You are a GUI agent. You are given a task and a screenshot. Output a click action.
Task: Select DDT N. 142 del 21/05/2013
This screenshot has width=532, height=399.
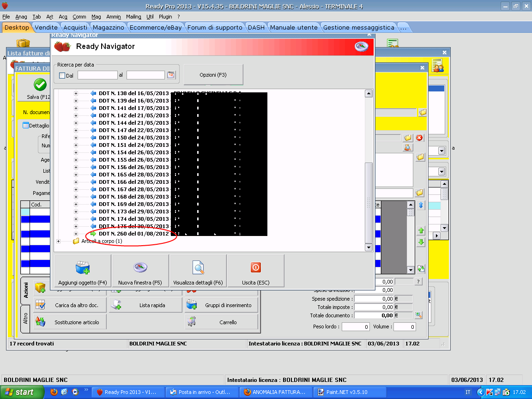[x=133, y=115]
